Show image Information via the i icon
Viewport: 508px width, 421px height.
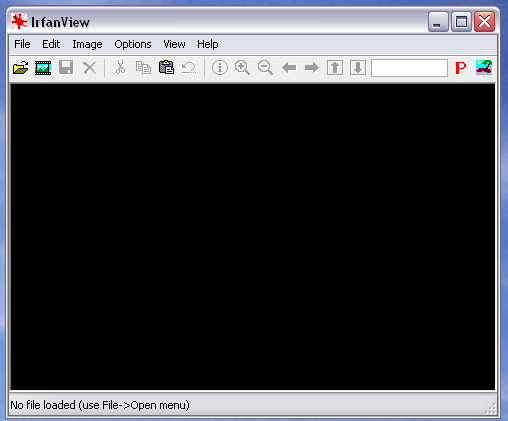(x=220, y=68)
